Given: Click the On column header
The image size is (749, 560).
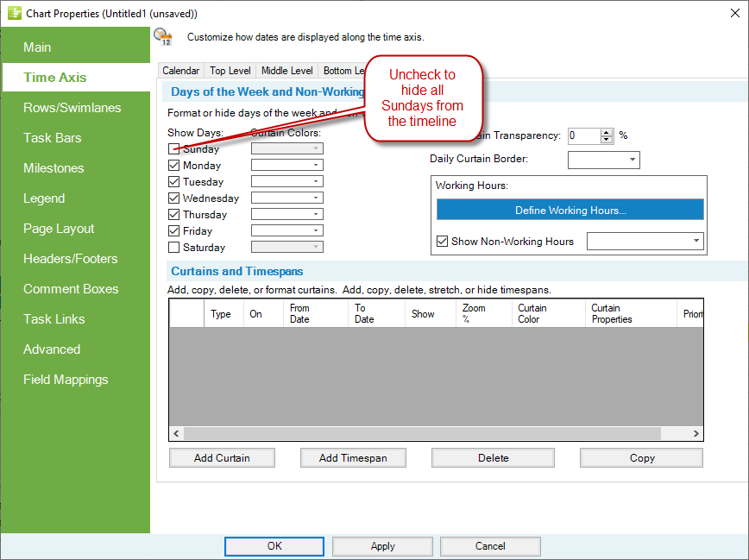Looking at the screenshot, I should tap(264, 313).
